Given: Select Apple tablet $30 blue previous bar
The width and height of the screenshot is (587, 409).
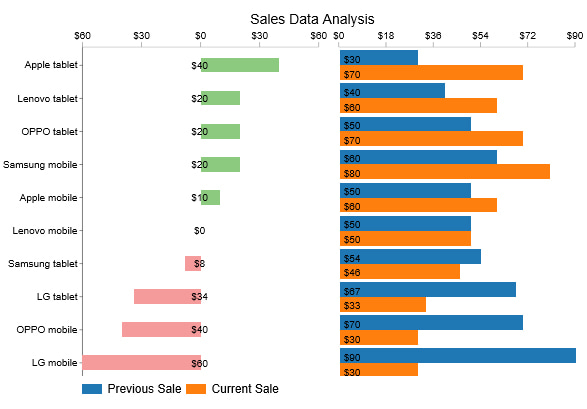Looking at the screenshot, I should [x=379, y=58].
